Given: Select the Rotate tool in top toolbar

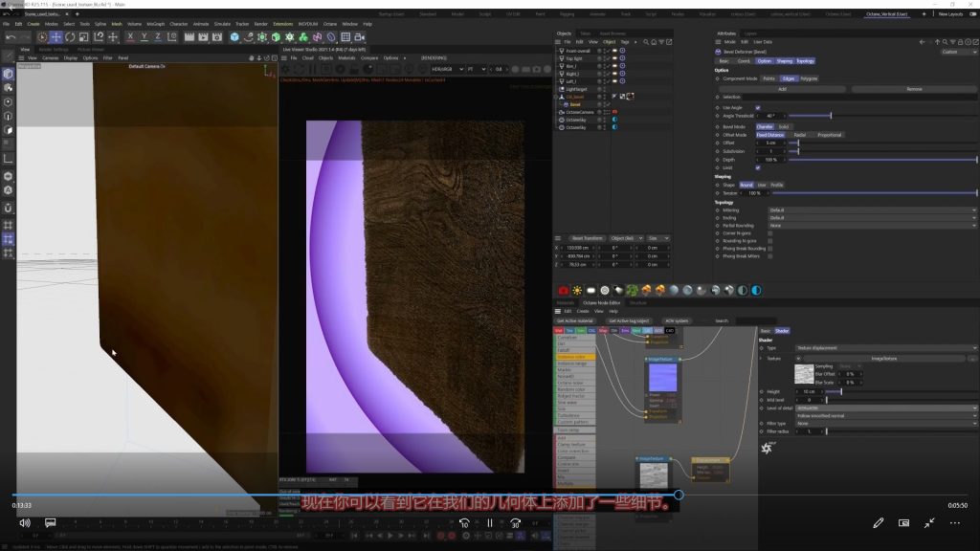Looking at the screenshot, I should coord(71,36).
